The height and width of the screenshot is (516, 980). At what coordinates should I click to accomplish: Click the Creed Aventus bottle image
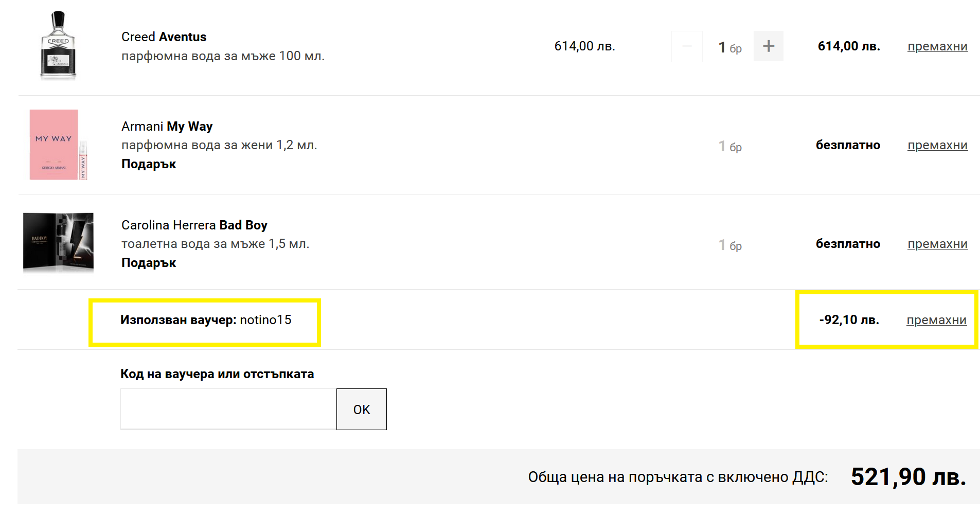[58, 46]
